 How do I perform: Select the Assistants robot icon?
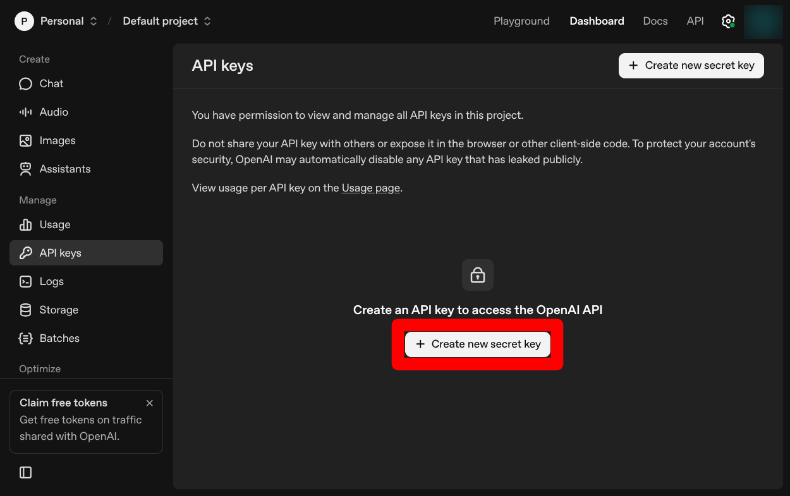(25, 169)
